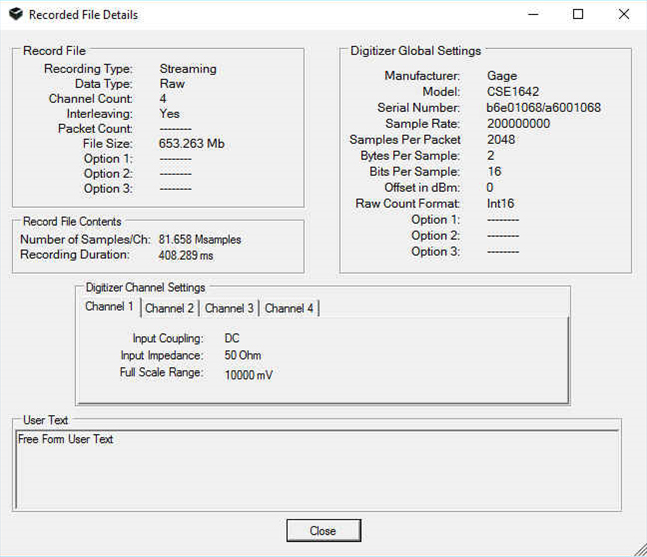Select the Channel 3 tab

(x=229, y=308)
